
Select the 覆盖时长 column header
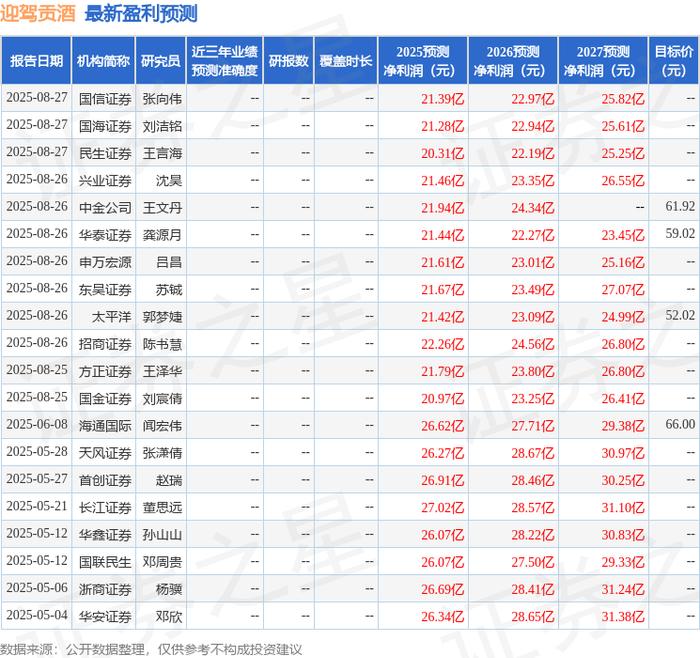pos(346,61)
